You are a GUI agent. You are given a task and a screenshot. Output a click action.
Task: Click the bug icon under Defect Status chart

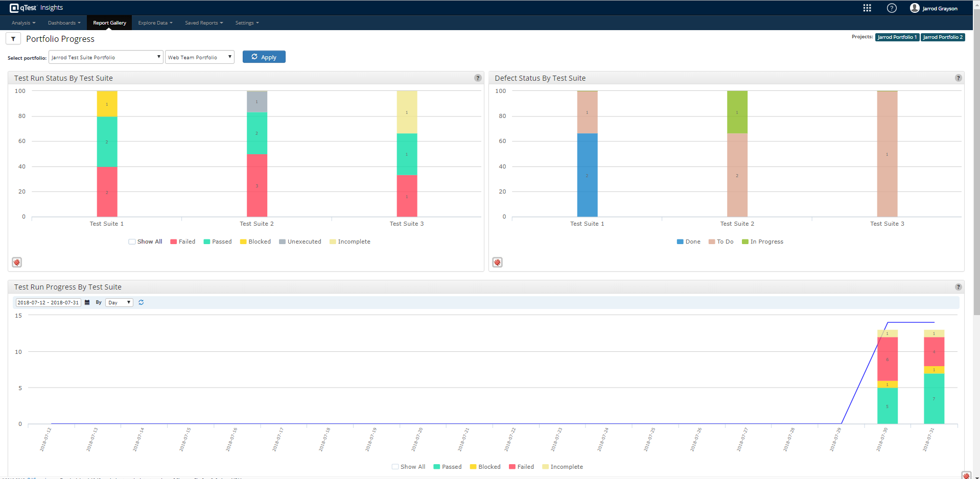click(x=497, y=262)
